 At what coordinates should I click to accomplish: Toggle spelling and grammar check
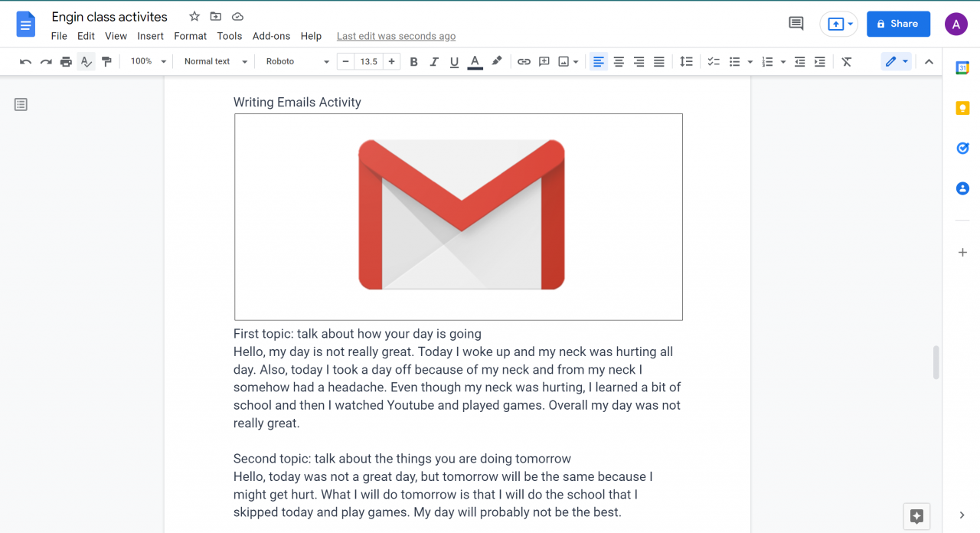point(87,61)
